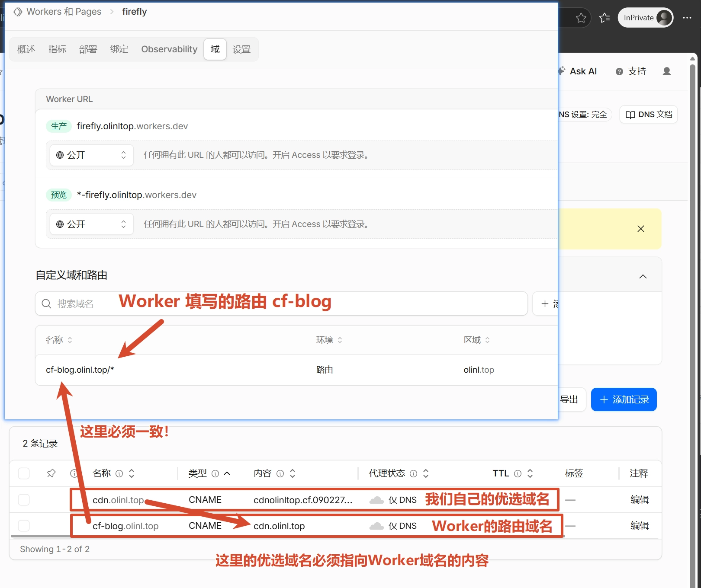Open the Workers 和 Pages breadcrumb link
This screenshot has width=701, height=588.
[x=64, y=12]
